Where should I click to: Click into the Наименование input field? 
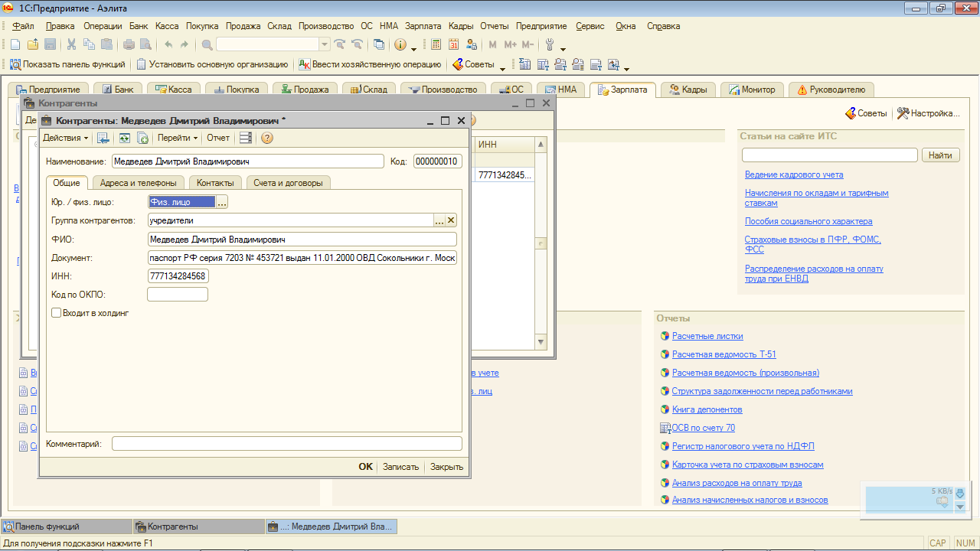247,161
